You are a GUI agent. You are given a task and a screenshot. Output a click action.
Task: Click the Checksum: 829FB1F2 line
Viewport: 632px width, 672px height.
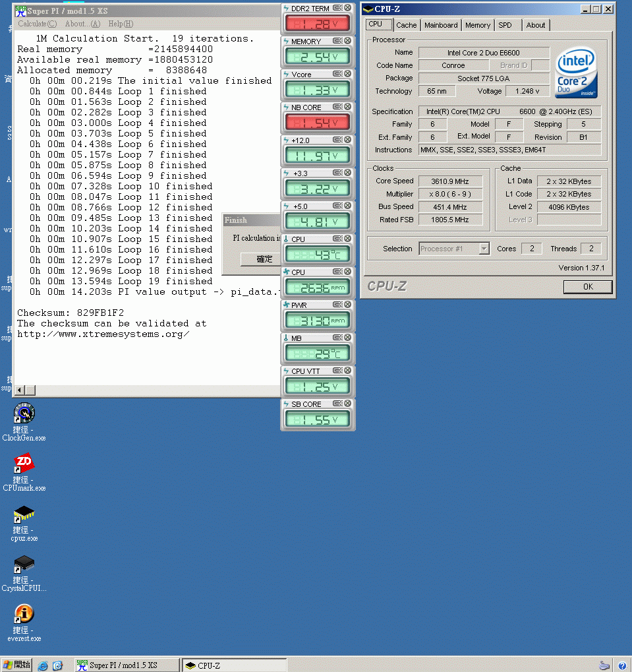[71, 313]
